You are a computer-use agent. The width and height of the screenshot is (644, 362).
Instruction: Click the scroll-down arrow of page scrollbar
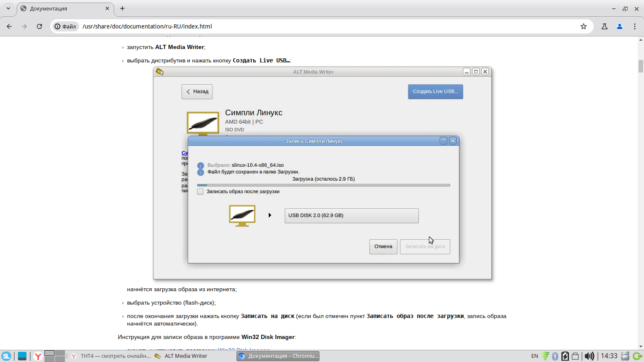641,346
